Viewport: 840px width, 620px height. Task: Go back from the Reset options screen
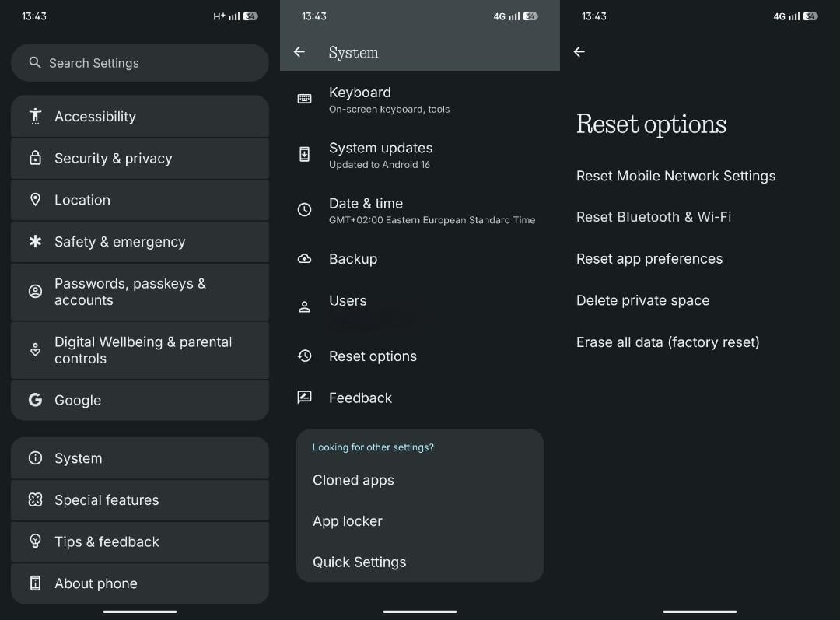579,52
